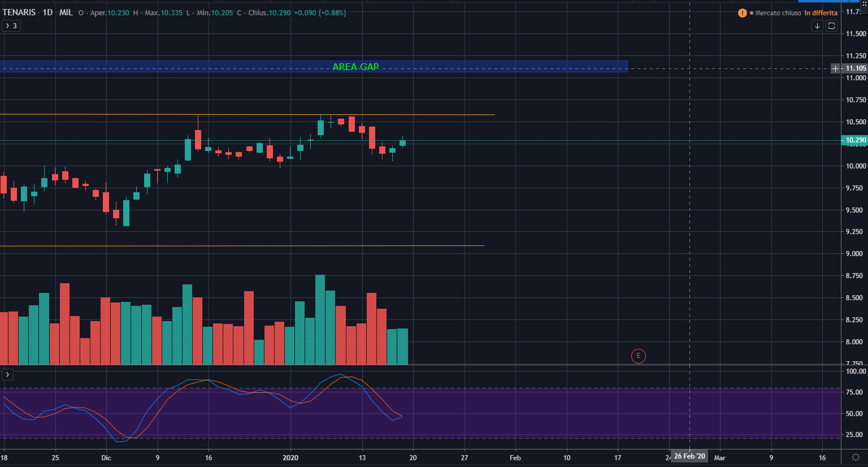Click the Mar time axis label
Screen dimensions: 868x467
coord(719,458)
